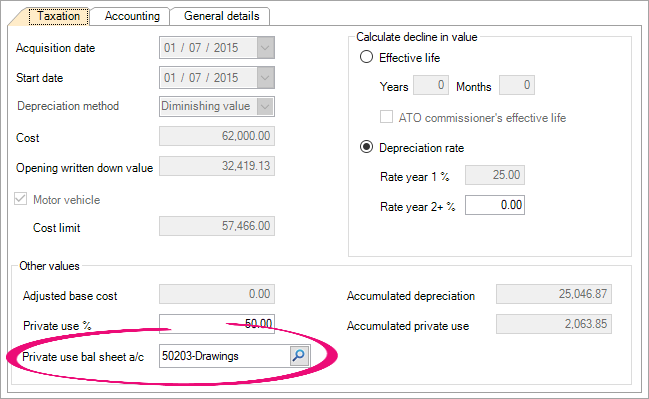This screenshot has height=399, width=649.
Task: Click the Effective life Years field
Action: 431,85
